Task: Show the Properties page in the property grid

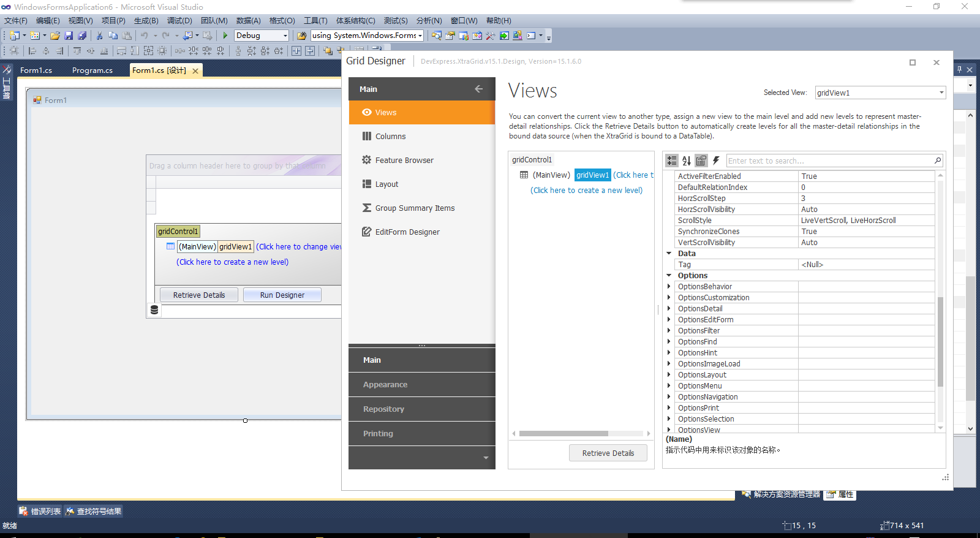Action: click(x=701, y=161)
